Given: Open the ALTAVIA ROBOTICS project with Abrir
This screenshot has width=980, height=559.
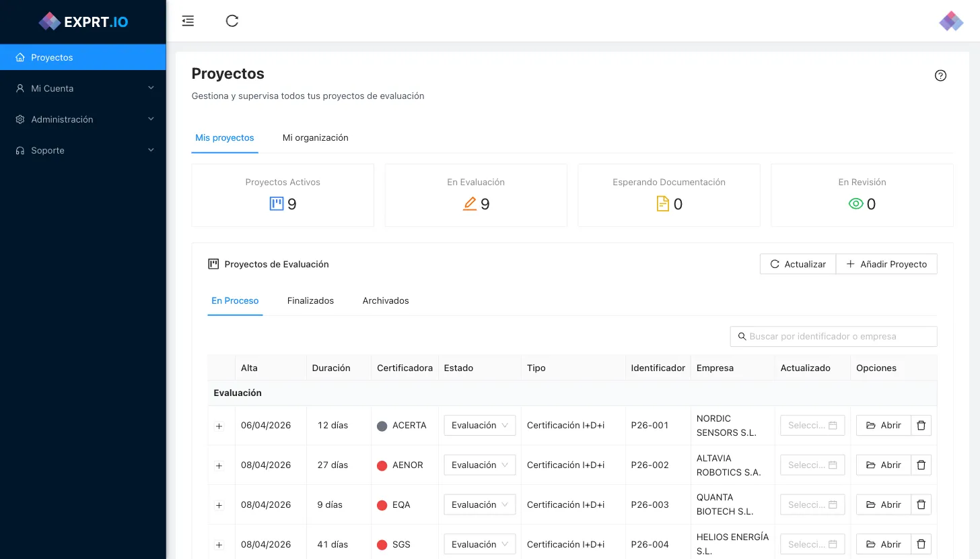Looking at the screenshot, I should [883, 465].
